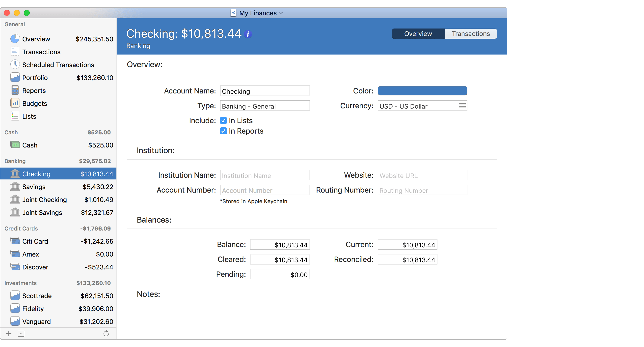
Task: Click the Checking account bank icon
Action: [x=15, y=174]
